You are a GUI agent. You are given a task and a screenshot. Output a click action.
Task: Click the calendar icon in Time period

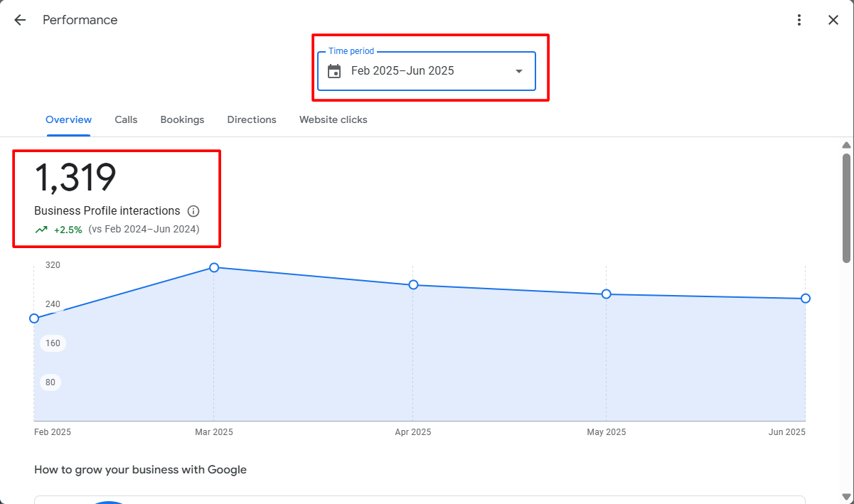click(334, 71)
